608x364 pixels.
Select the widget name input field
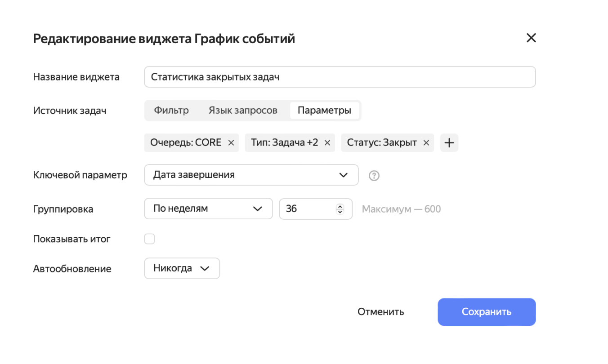(x=340, y=76)
